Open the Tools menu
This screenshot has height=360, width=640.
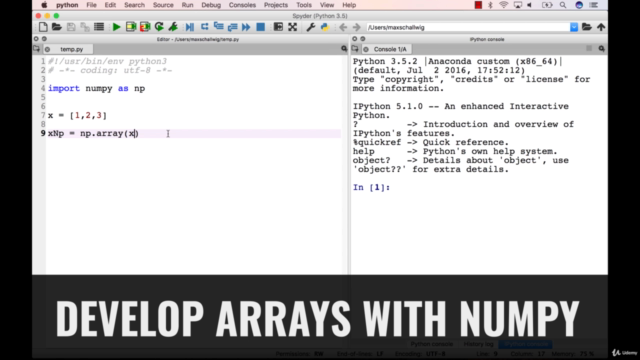[x=304, y=5]
